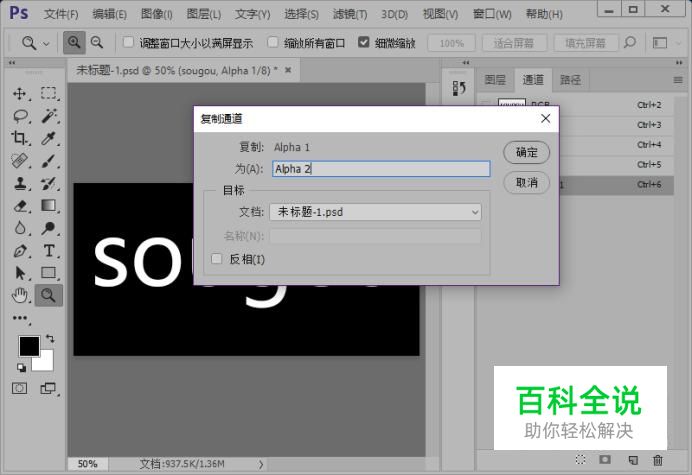Enable resize window to fit checkbox
The height and width of the screenshot is (475, 692).
128,42
